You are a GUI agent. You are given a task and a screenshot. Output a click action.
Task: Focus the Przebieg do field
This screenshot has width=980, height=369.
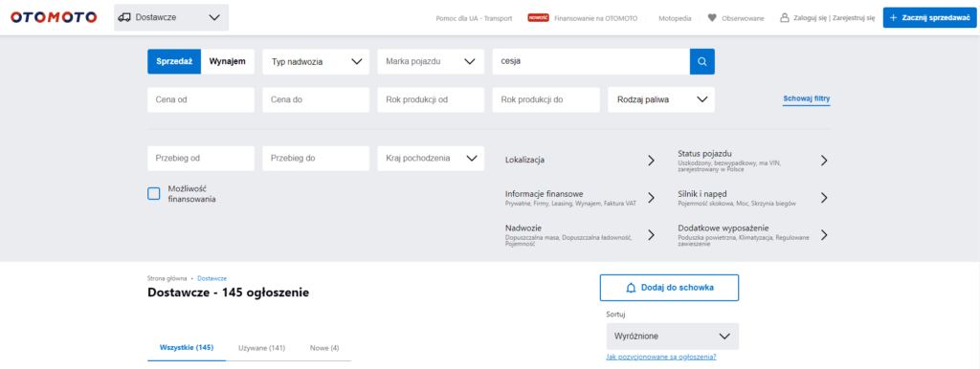tap(316, 159)
